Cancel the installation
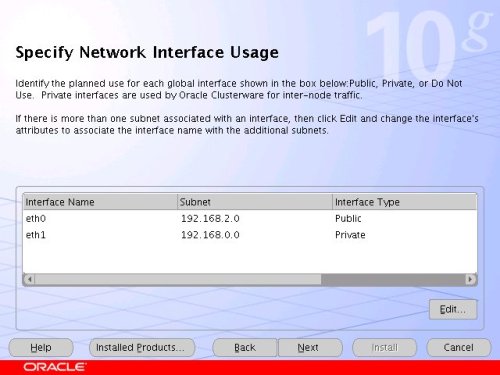Screen dimensions: 500x375 [459, 347]
